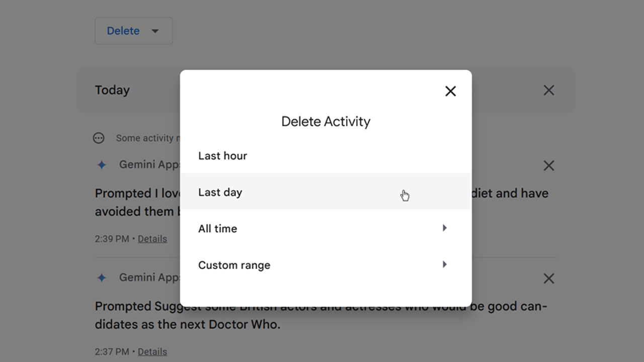Click the first Gemini Apps sparkle icon
The width and height of the screenshot is (644, 362).
click(x=102, y=165)
